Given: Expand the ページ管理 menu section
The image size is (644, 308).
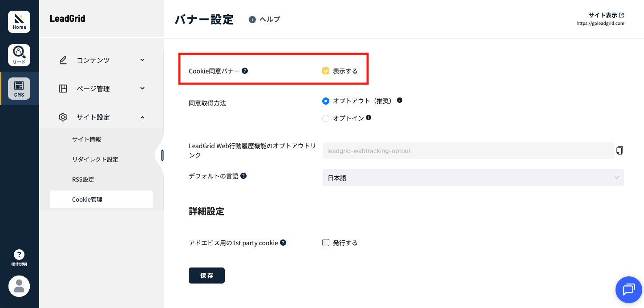Looking at the screenshot, I should tap(101, 89).
